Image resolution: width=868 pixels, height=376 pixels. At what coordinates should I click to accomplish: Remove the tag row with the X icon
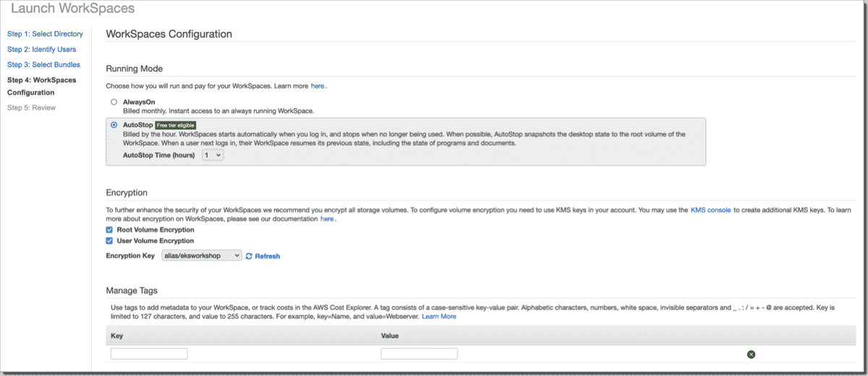[751, 354]
